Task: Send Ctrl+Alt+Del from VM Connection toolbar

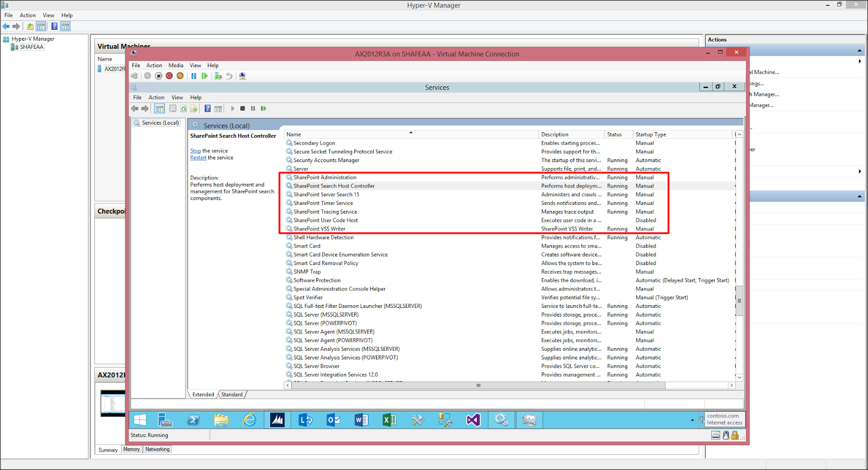Action: click(135, 76)
